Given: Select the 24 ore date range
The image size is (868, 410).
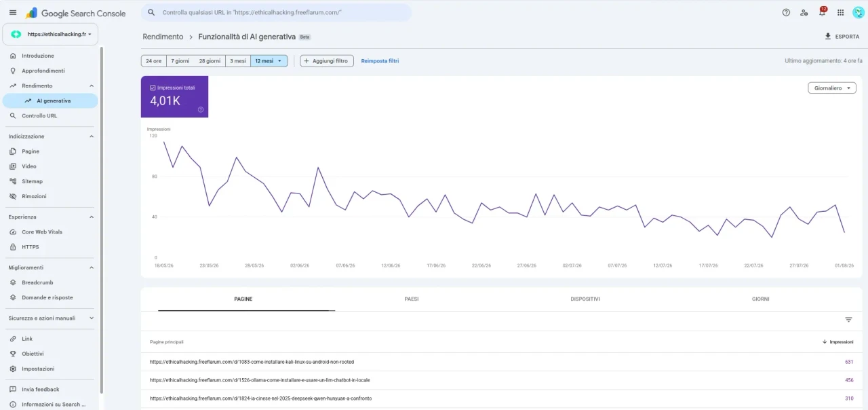Looking at the screenshot, I should [153, 61].
